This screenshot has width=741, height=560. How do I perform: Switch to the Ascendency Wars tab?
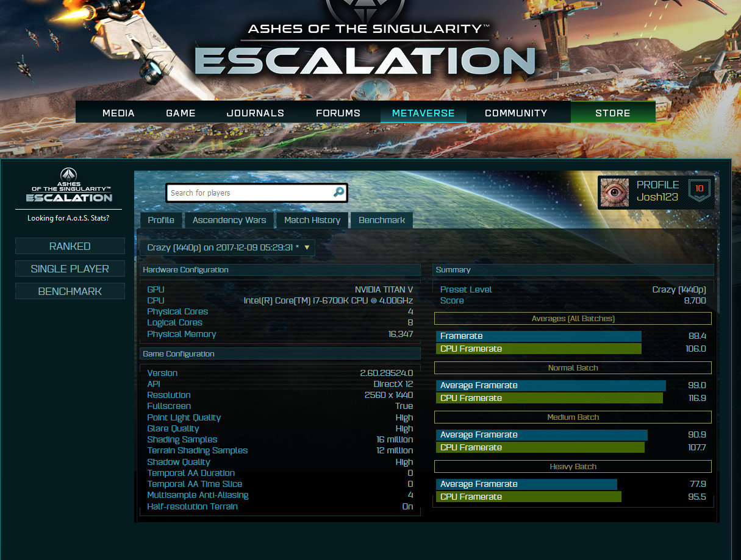click(x=229, y=220)
